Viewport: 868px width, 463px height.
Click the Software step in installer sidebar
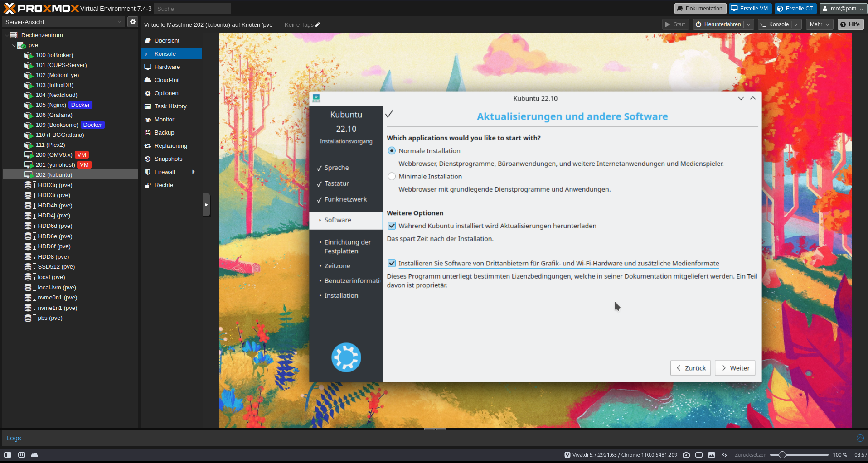[x=346, y=220]
